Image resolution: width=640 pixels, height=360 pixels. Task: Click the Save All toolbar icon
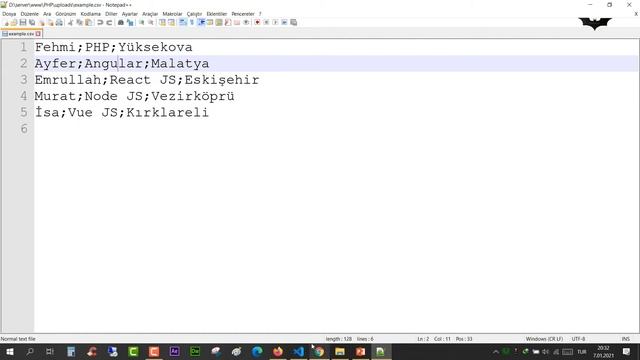coord(32,22)
